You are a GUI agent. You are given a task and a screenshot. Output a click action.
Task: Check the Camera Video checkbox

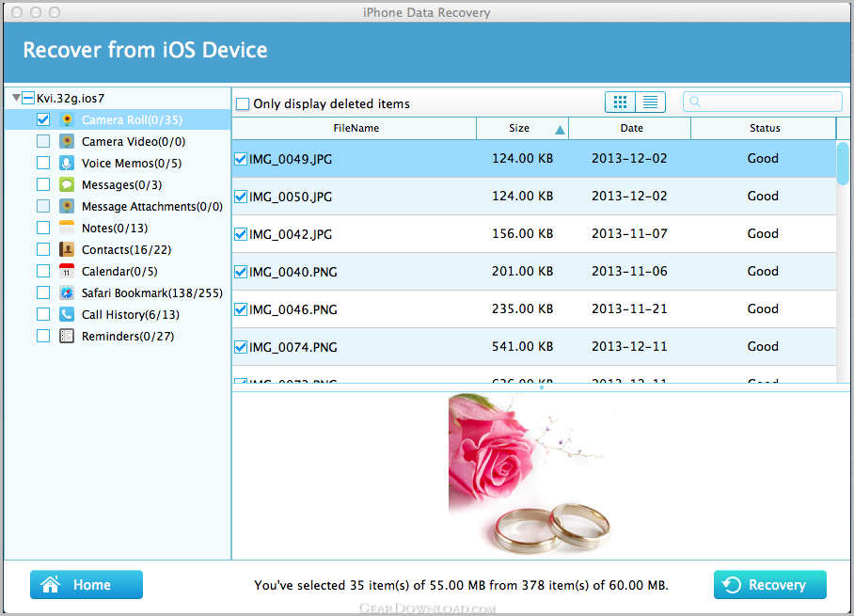(43, 142)
